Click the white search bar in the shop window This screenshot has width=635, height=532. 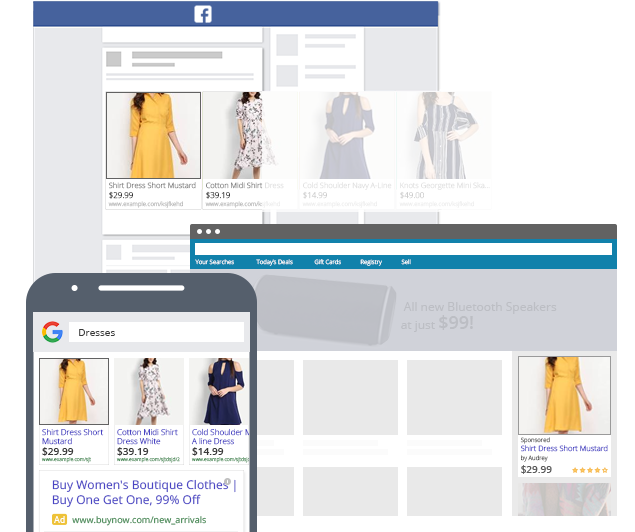pyautogui.click(x=403, y=249)
